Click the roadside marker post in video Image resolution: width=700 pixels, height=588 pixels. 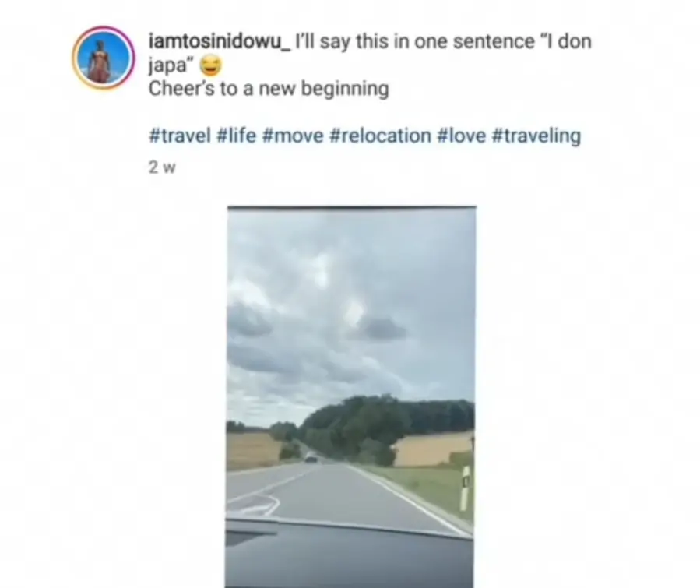(x=465, y=488)
